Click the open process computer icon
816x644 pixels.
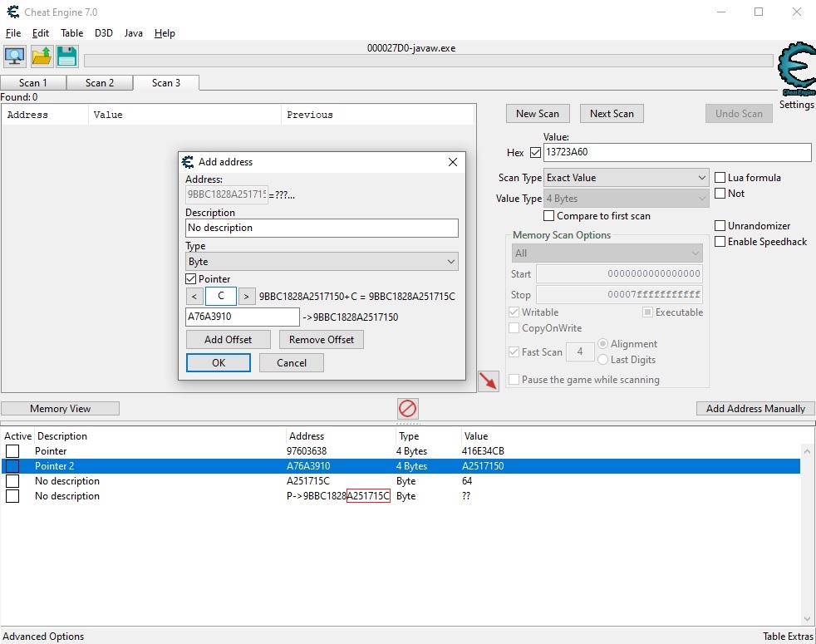tap(15, 57)
